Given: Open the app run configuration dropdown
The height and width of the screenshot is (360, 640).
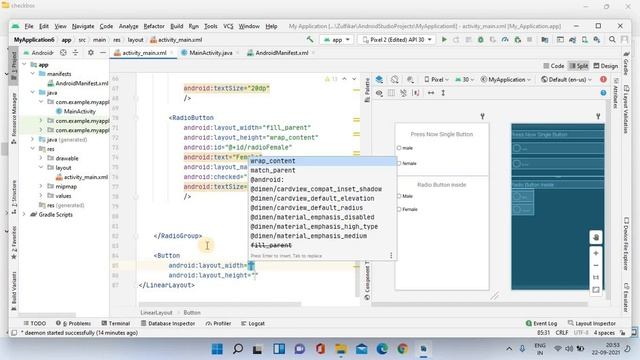Looking at the screenshot, I should [337, 40].
